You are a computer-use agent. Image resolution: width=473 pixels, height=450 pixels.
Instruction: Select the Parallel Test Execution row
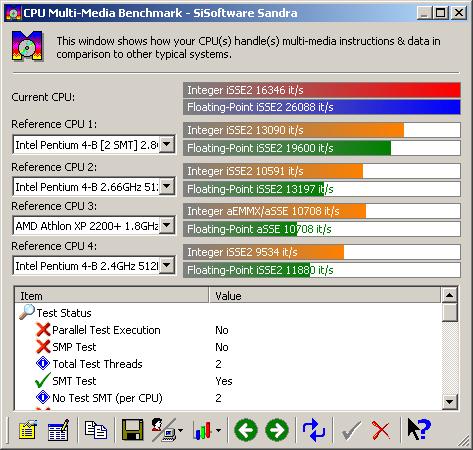point(228,330)
